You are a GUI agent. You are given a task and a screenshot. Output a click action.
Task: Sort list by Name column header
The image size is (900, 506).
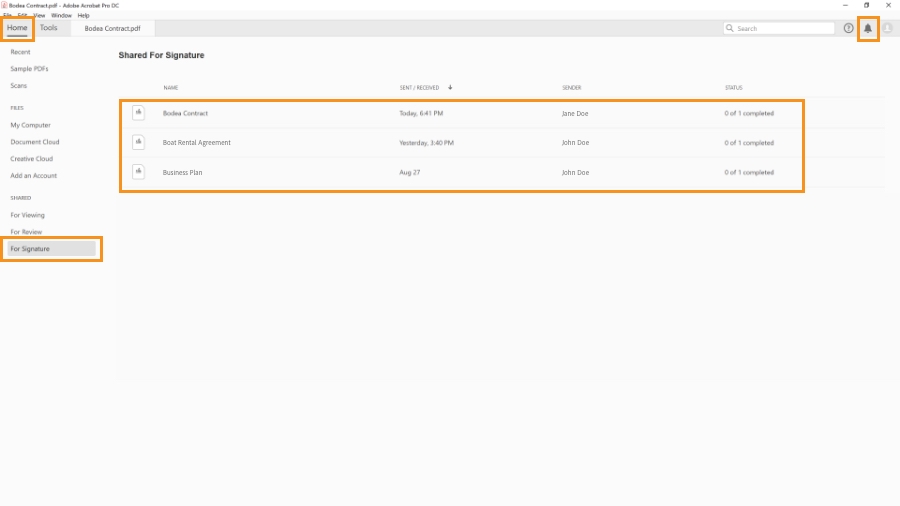coord(170,88)
